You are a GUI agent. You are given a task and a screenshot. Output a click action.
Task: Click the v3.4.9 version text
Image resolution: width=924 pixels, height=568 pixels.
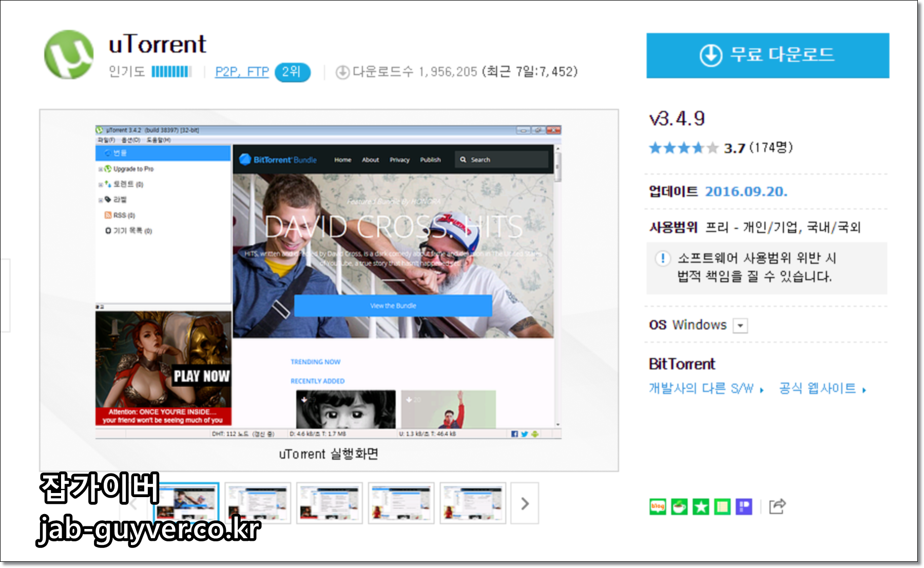[677, 119]
